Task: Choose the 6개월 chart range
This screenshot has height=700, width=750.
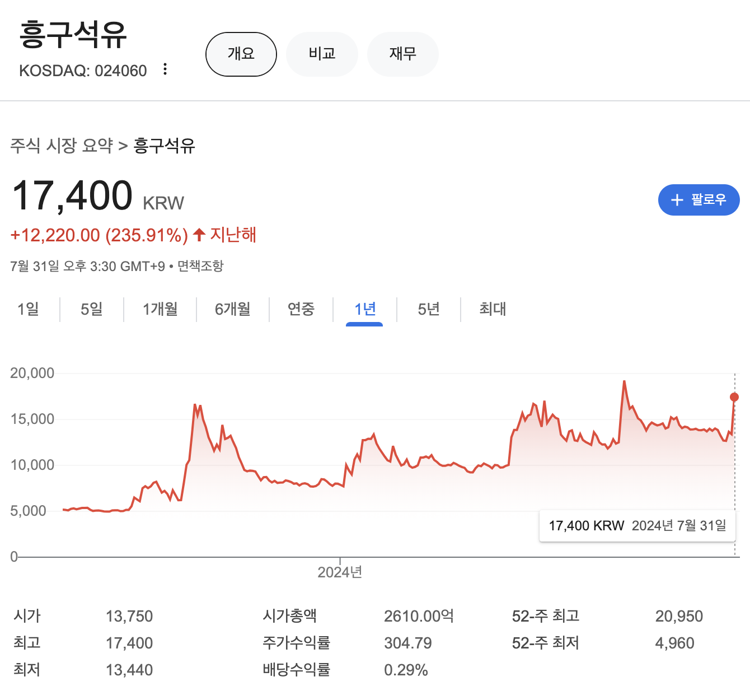Action: pos(233,309)
